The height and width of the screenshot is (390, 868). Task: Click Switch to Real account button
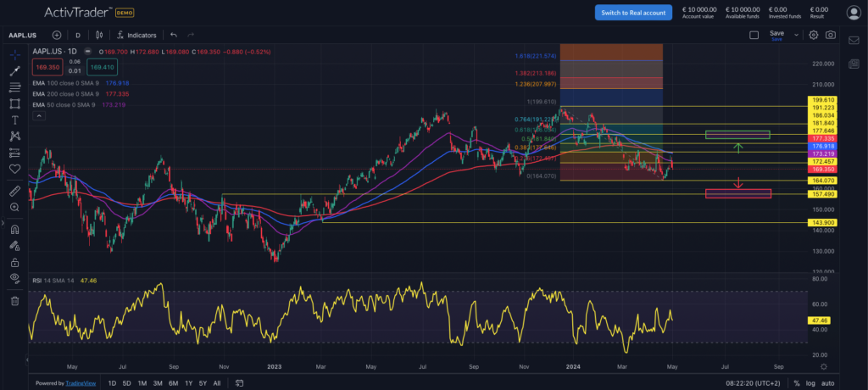[x=633, y=13]
